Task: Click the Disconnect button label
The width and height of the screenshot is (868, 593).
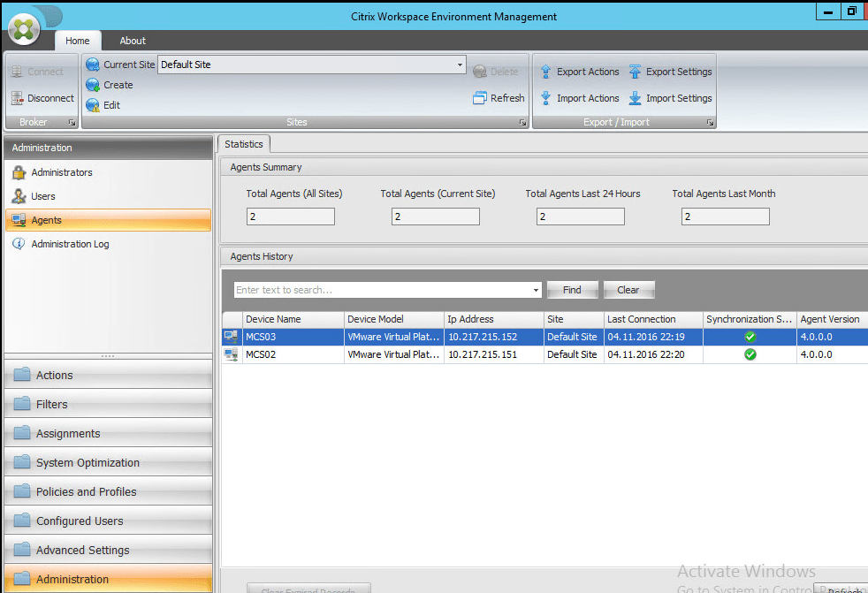Action: coord(50,98)
